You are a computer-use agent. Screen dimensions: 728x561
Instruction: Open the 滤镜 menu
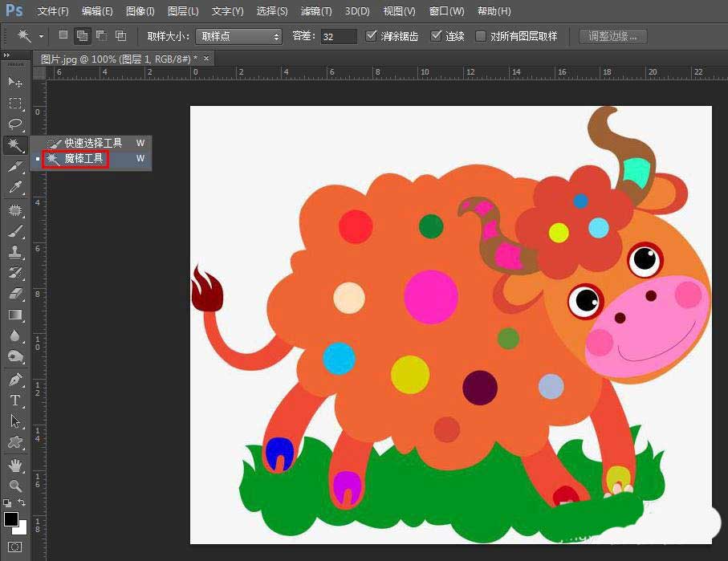[315, 11]
